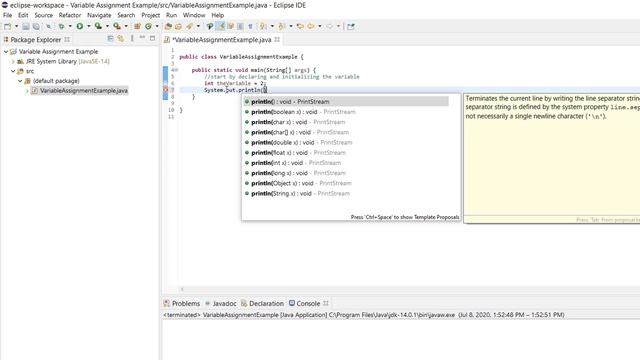Viewport: 640px width, 360px height.
Task: Click the green Run button icon
Action: [80, 27]
